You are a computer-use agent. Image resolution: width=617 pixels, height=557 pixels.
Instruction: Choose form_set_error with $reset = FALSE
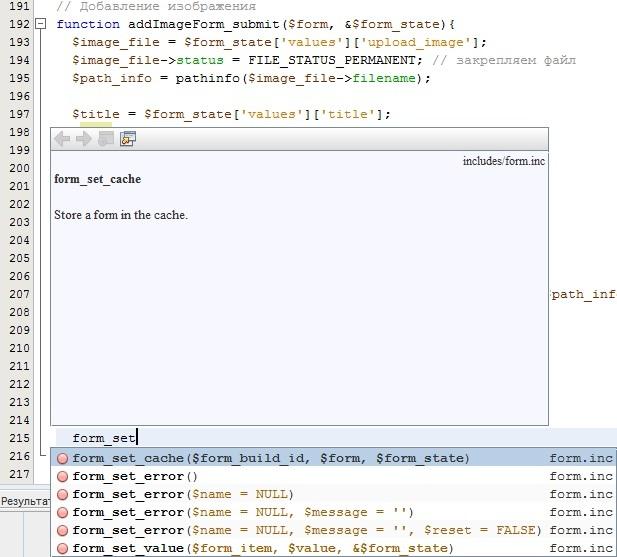tap(306, 530)
